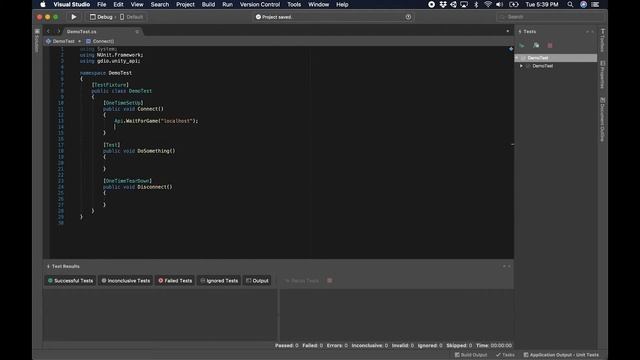Place cursor on Api.WaitForGame line
This screenshot has width=640, height=360.
(156, 121)
